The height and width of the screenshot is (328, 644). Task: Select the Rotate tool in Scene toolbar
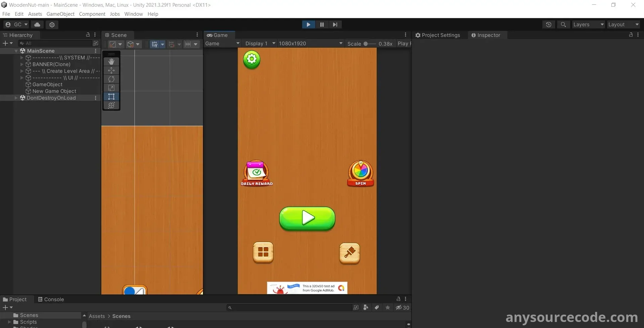pos(111,79)
